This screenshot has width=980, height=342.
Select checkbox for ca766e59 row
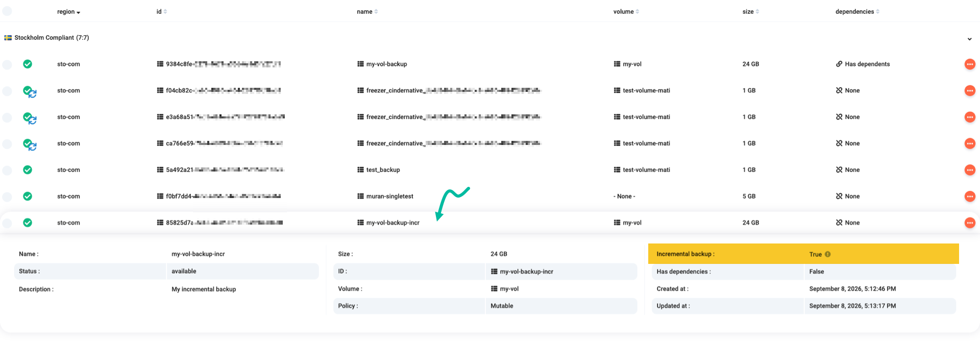click(7, 144)
